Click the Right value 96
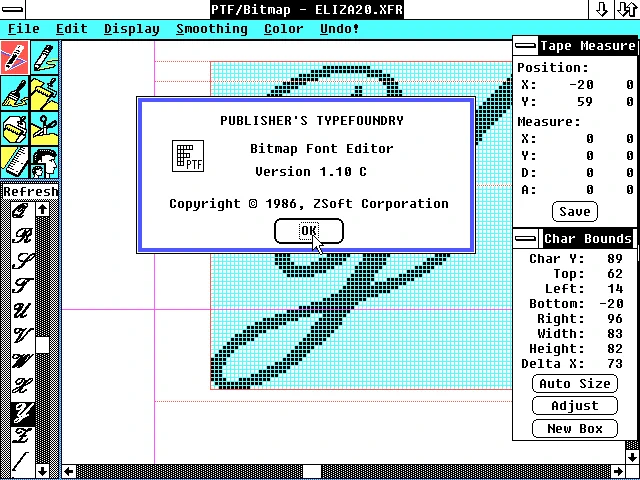640x480 pixels. tap(615, 318)
